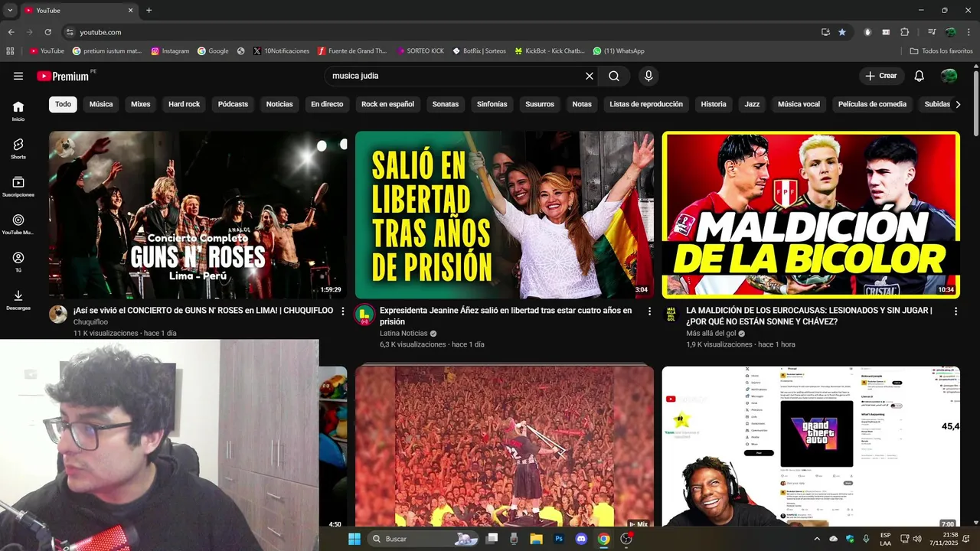
Task: Open the Windows Start menu
Action: (354, 539)
